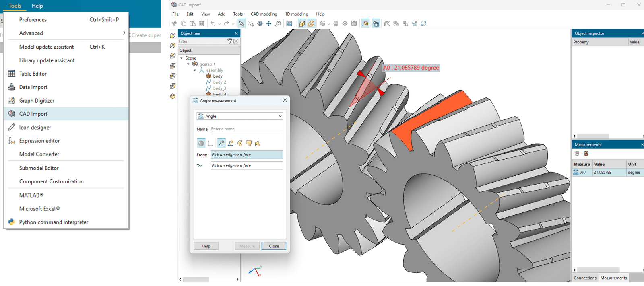Screen dimensions: 644x286
Task: Click the undo arrow in CAD toolbar
Action: coord(213,23)
